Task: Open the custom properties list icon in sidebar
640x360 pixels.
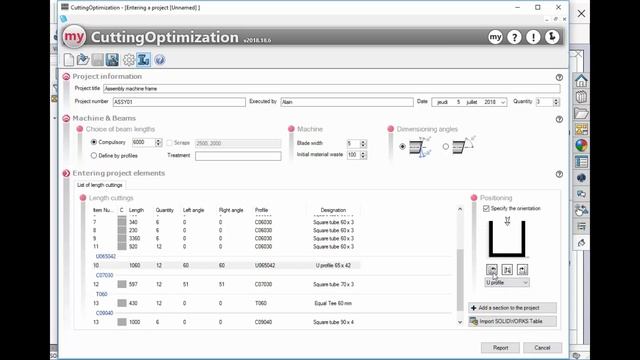Action: [x=581, y=162]
